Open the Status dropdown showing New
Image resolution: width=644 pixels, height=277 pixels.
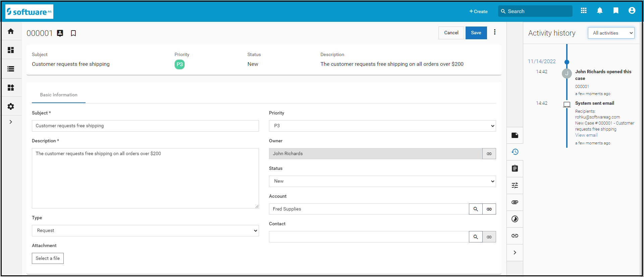pyautogui.click(x=382, y=181)
